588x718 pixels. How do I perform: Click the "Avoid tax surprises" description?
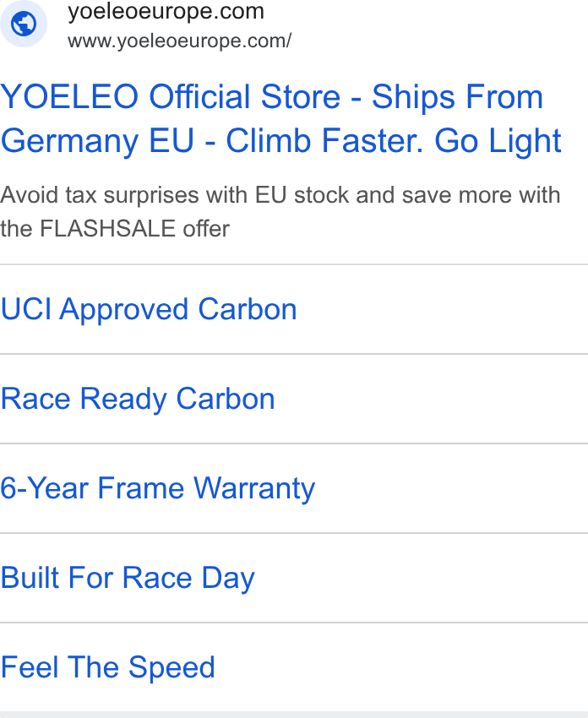click(x=280, y=211)
